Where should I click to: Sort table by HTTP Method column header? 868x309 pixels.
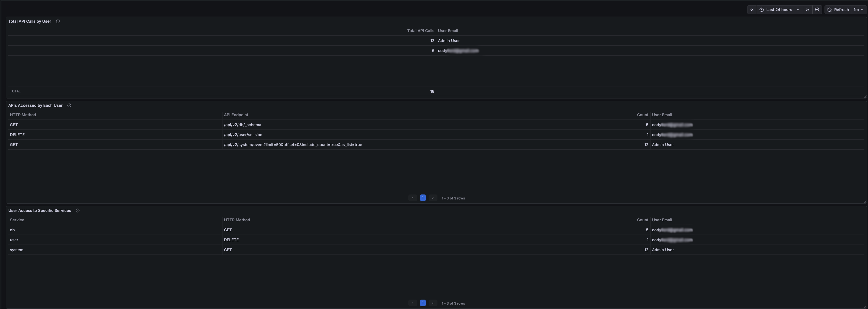click(23, 115)
